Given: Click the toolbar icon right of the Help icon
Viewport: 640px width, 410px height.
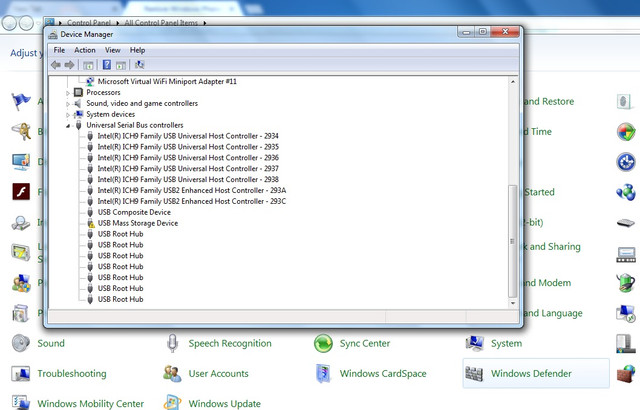Looking at the screenshot, I should [x=121, y=65].
